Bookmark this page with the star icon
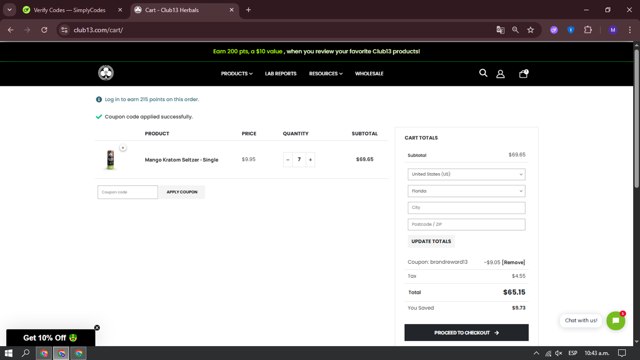 pyautogui.click(x=531, y=30)
